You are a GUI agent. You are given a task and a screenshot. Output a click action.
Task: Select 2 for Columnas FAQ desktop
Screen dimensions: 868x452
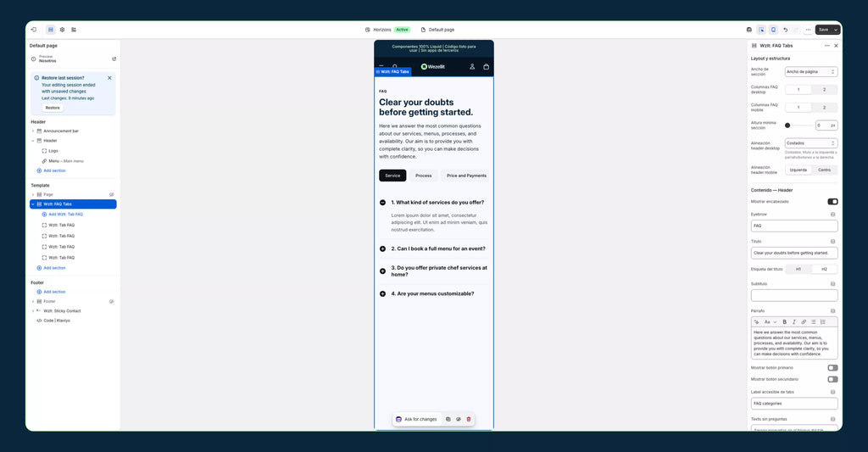(x=824, y=90)
